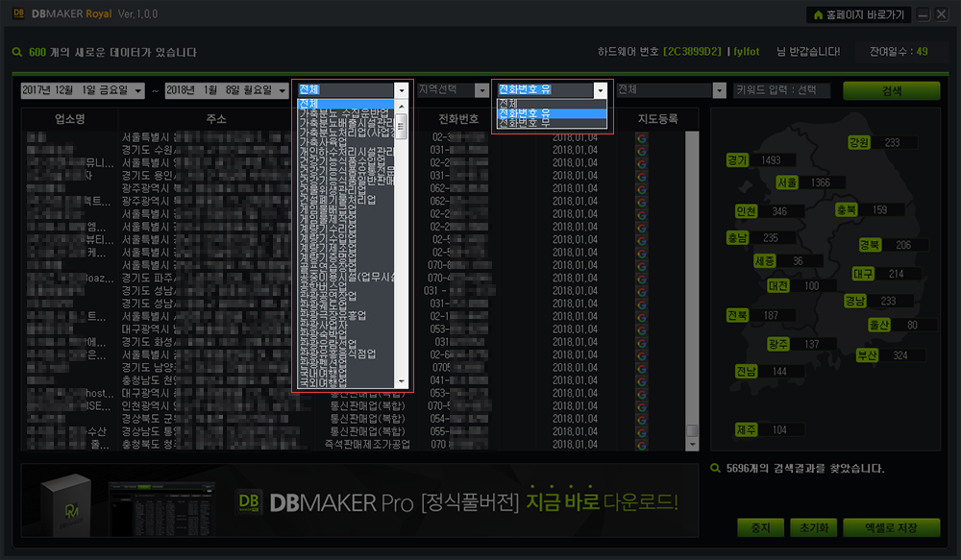
Task: Open the start date picker dropdown
Action: tap(138, 90)
